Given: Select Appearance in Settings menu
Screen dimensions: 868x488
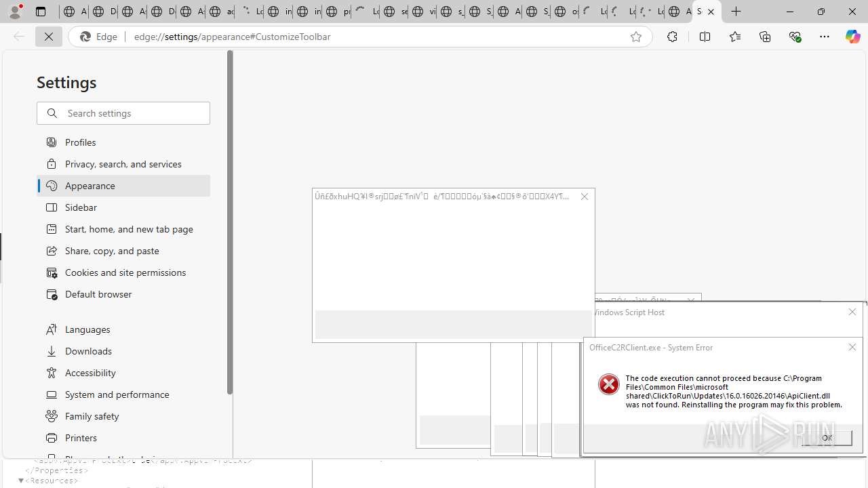Looking at the screenshot, I should pyautogui.click(x=123, y=185).
